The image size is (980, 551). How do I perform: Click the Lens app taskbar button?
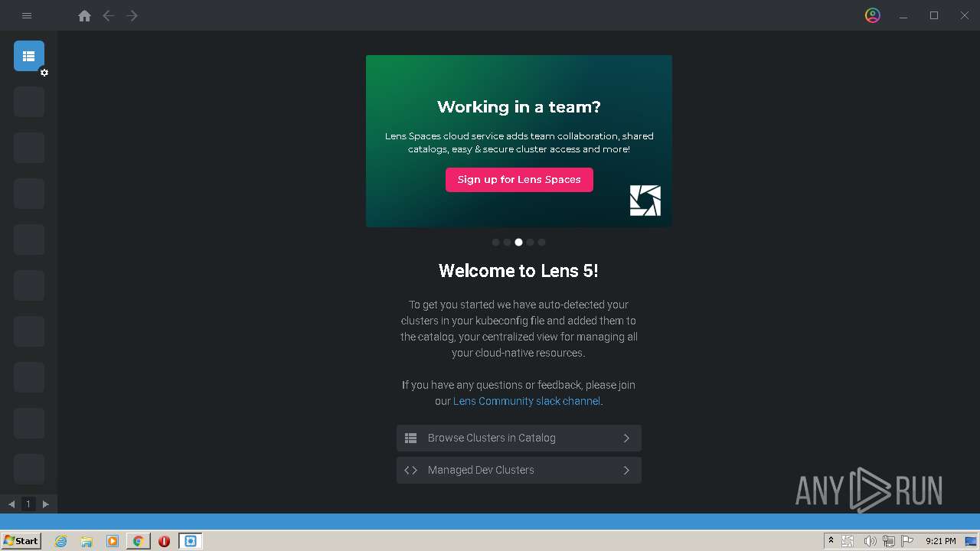coord(190,541)
